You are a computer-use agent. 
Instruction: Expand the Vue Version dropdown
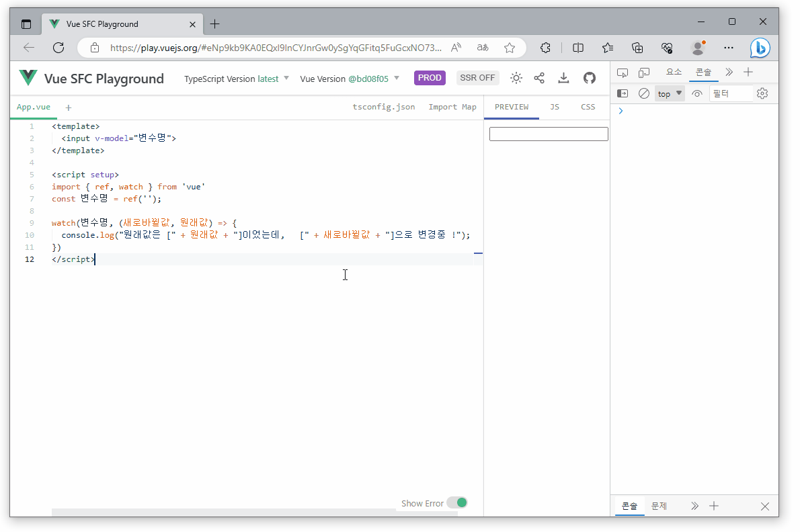point(350,79)
